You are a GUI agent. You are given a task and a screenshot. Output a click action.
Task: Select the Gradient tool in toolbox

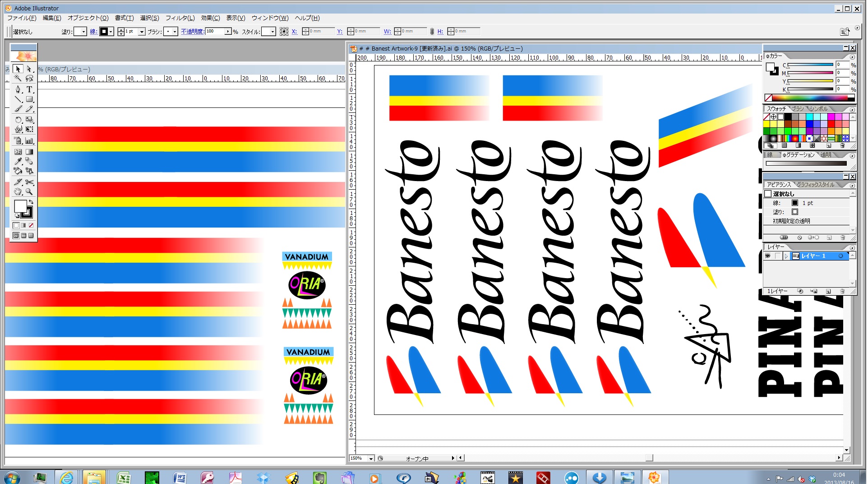point(29,152)
